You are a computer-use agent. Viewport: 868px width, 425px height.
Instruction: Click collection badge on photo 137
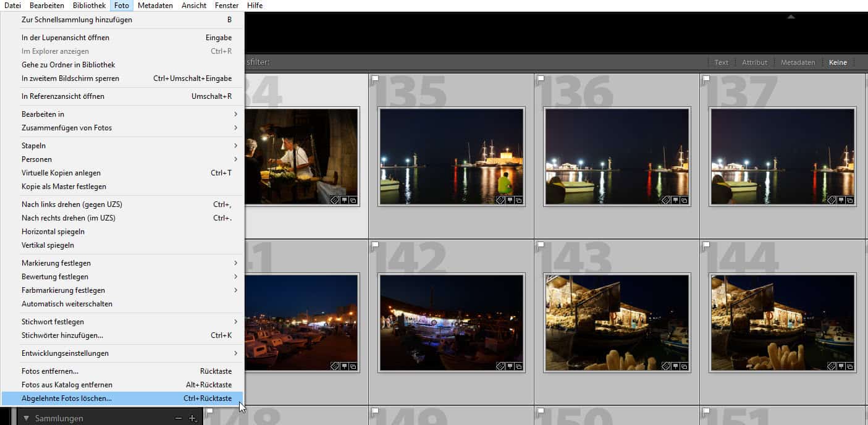pos(849,200)
